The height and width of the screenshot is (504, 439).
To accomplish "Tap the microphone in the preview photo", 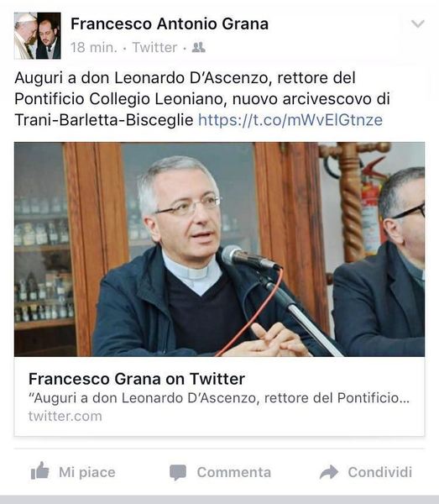I will (x=250, y=258).
